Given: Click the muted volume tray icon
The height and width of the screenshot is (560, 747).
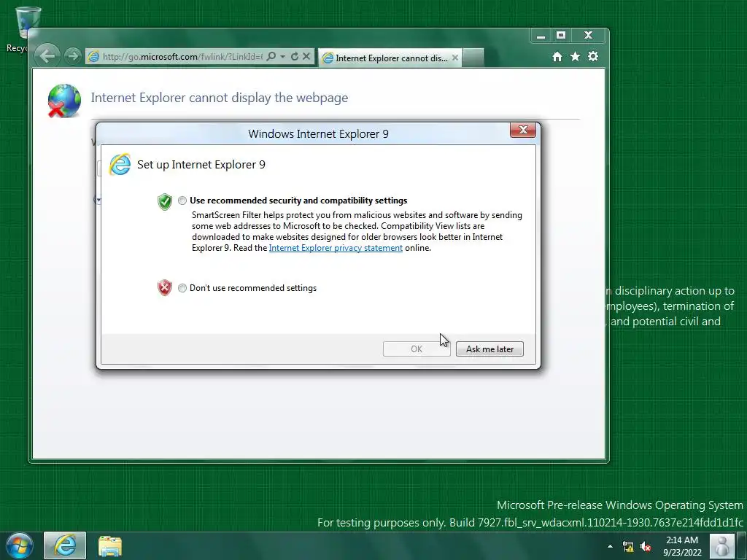Looking at the screenshot, I should (646, 547).
